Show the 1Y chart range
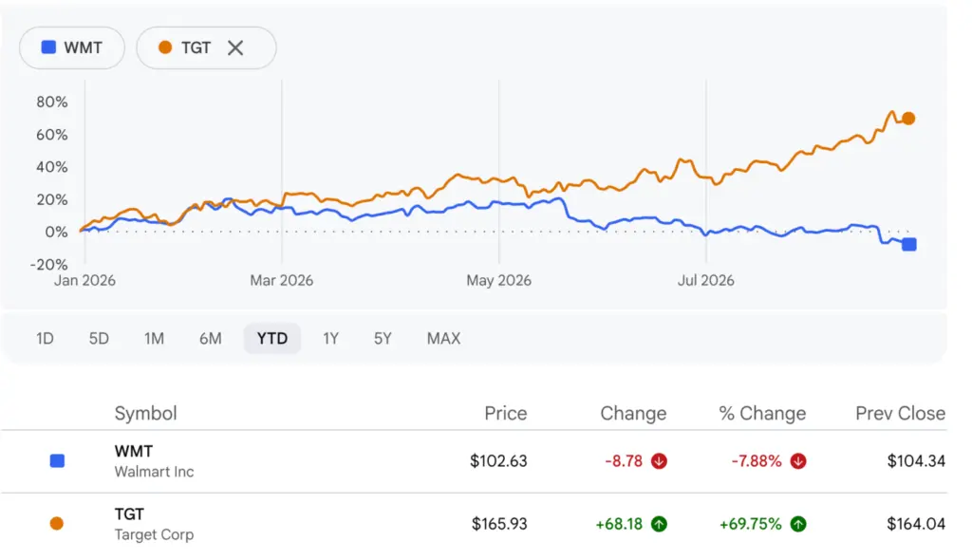Screen dimensions: 972x560 (x=330, y=339)
